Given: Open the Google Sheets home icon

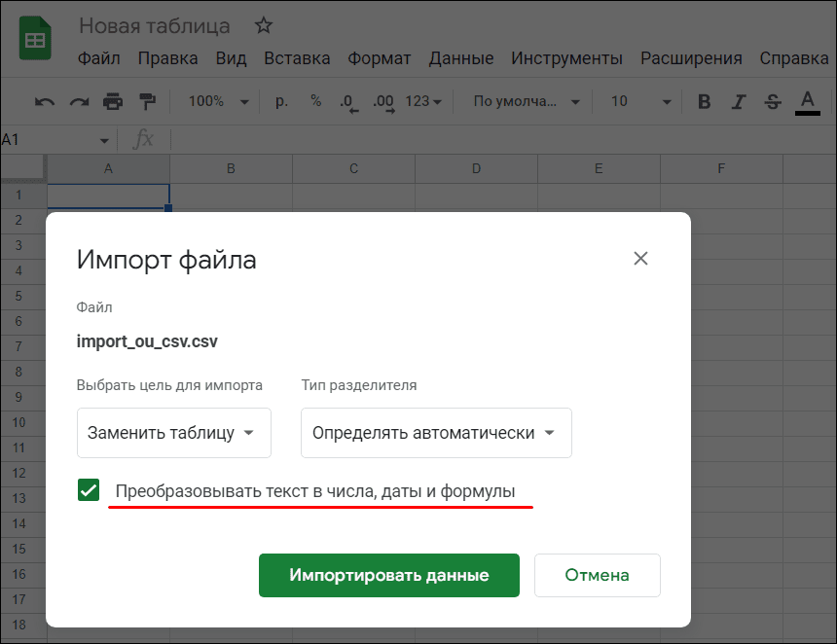Looking at the screenshot, I should pyautogui.click(x=36, y=41).
